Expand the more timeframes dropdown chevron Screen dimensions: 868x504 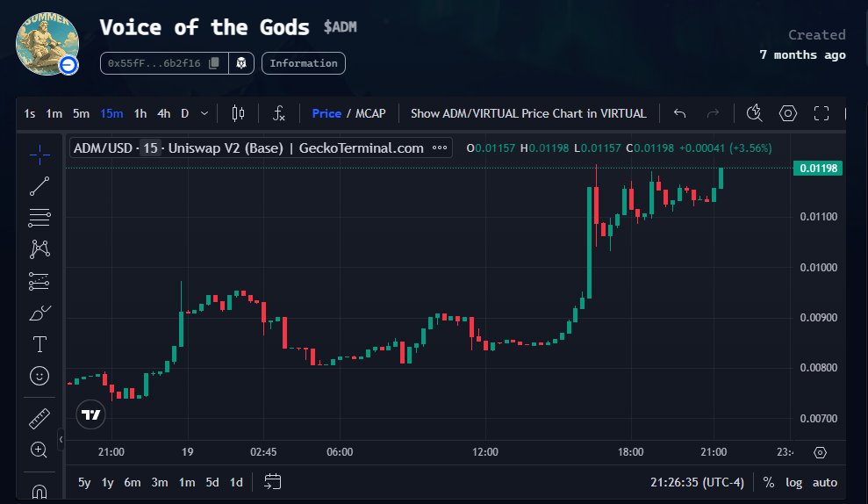204,113
